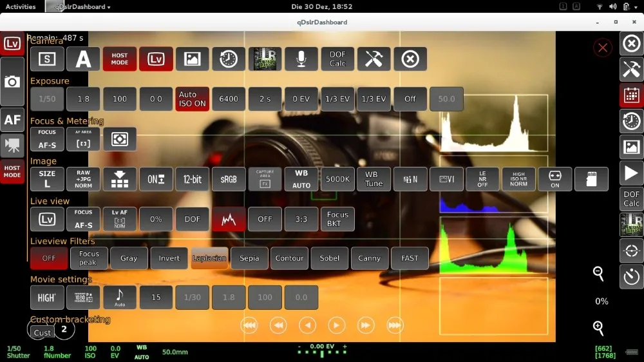
Task: Click the single step right arrow focus button
Action: [336, 325]
